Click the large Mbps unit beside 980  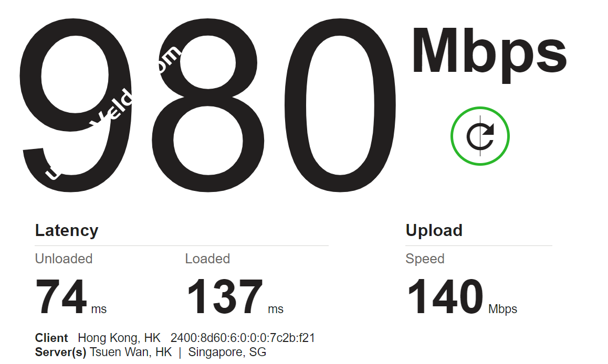click(x=489, y=55)
